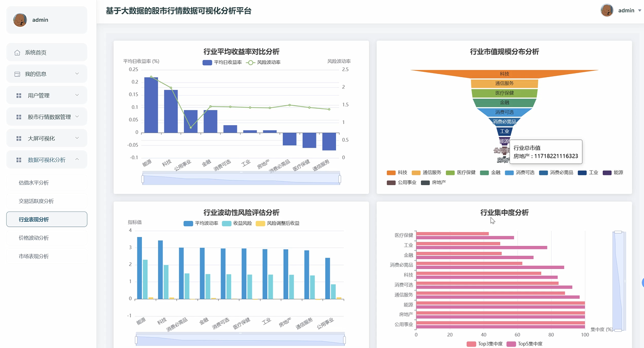Click the 医疗保健 funnel segment
The height and width of the screenshot is (348, 644).
[504, 93]
